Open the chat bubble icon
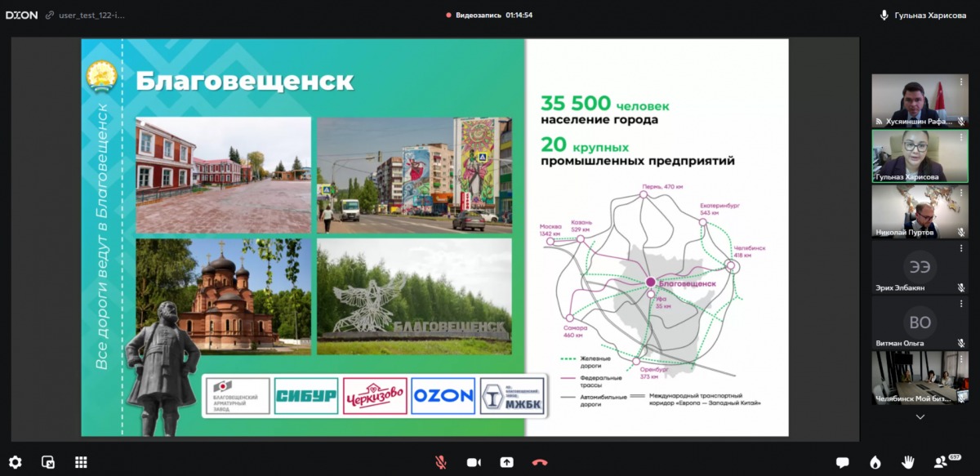The image size is (980, 476). point(842,462)
